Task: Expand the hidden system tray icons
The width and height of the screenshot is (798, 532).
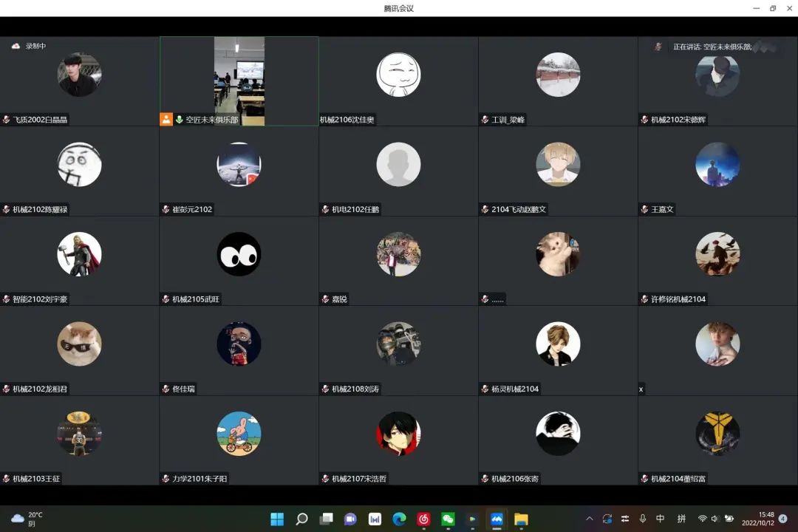Action: coord(589,519)
